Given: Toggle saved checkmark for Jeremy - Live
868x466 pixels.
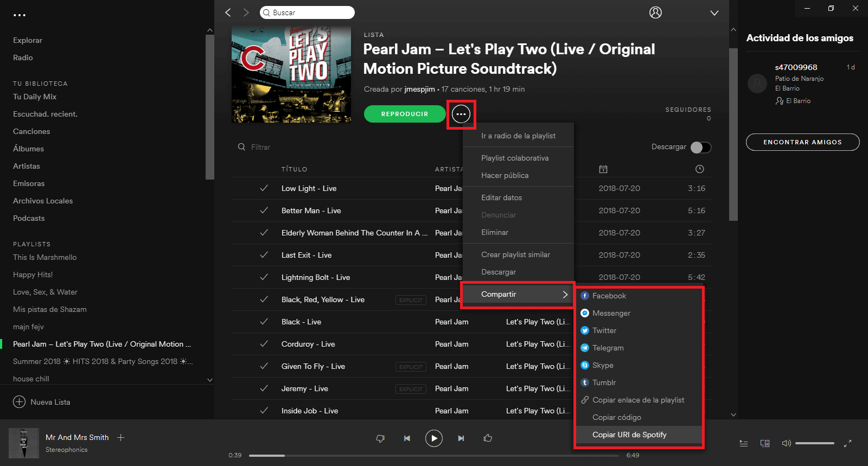Looking at the screenshot, I should click(264, 388).
